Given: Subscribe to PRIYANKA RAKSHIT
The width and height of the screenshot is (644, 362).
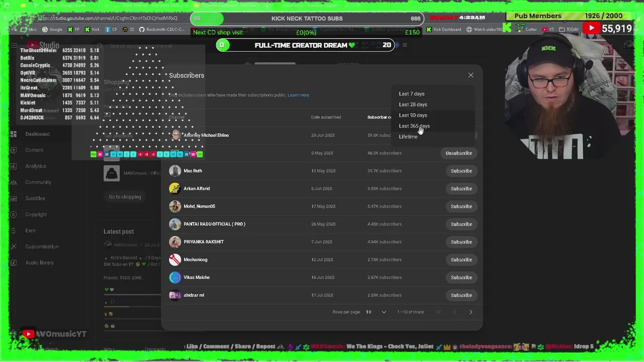Looking at the screenshot, I should click(x=461, y=242).
